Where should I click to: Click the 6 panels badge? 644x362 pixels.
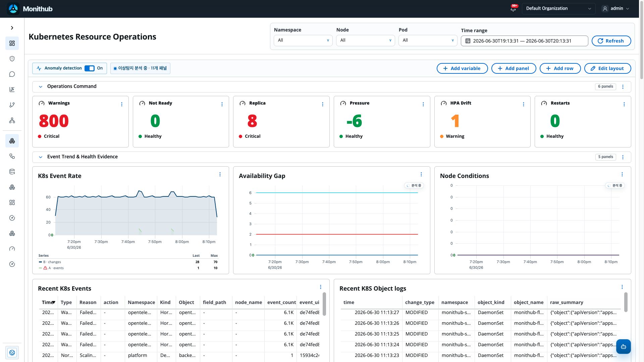(605, 86)
